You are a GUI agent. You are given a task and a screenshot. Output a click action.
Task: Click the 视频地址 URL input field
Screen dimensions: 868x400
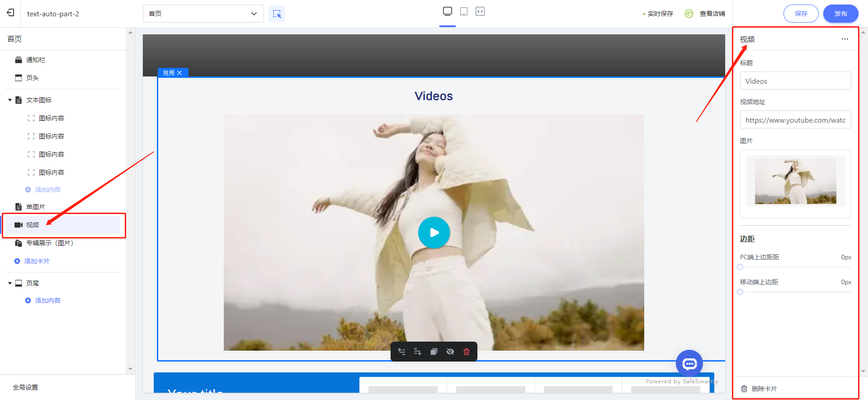[x=796, y=120]
